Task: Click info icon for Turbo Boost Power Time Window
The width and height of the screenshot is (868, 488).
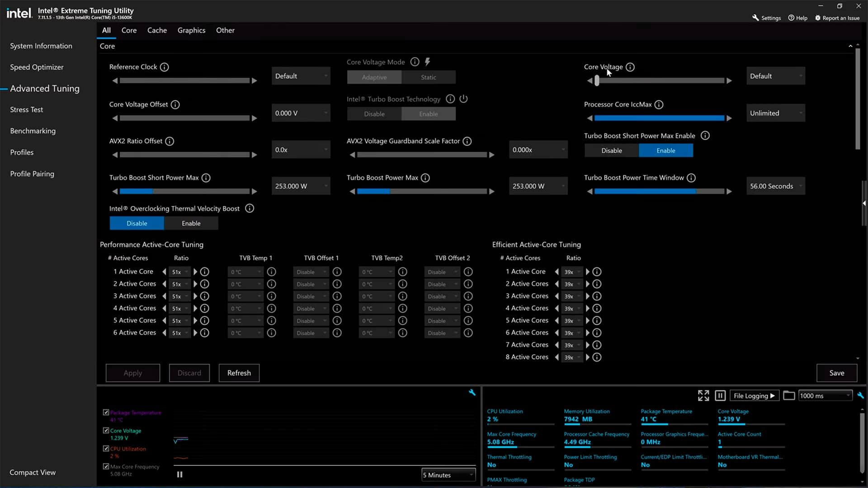Action: coord(691,178)
